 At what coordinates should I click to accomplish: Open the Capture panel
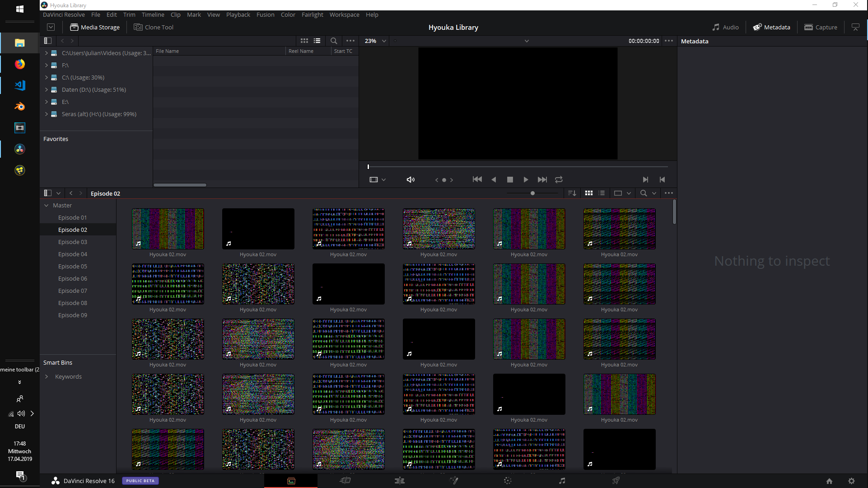[x=821, y=27]
